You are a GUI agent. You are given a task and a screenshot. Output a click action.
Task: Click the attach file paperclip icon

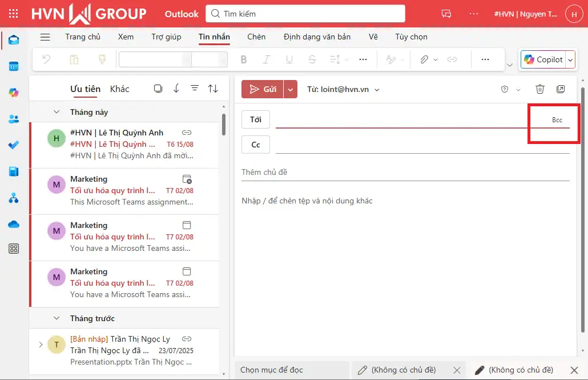(x=424, y=59)
